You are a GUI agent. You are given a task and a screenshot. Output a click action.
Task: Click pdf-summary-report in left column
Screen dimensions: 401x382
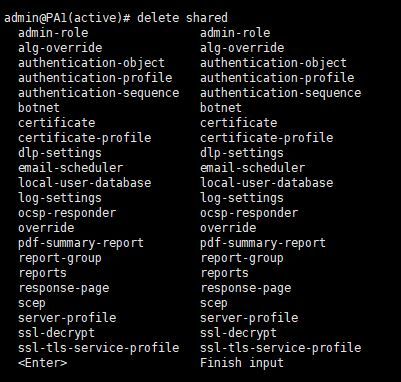[81, 243]
